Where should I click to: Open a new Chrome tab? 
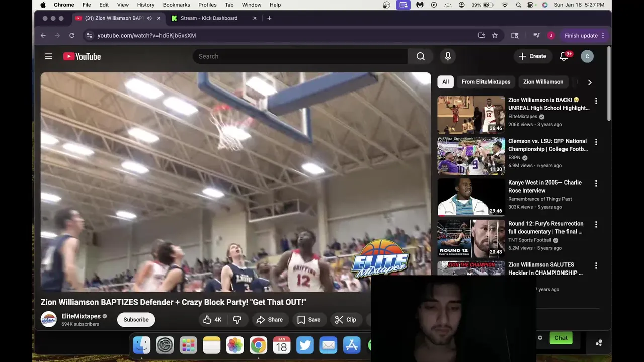tap(269, 18)
